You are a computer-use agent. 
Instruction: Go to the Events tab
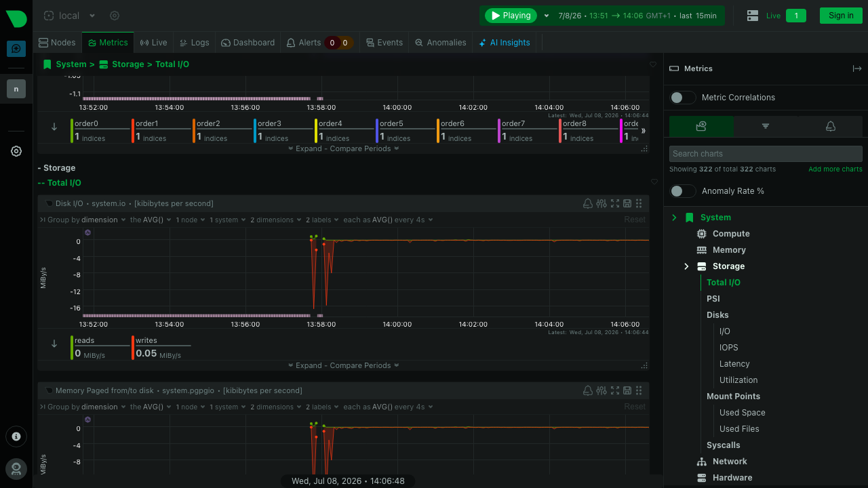pyautogui.click(x=384, y=43)
